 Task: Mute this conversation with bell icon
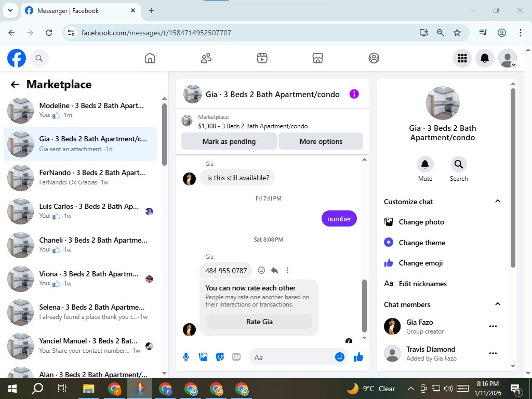(425, 165)
